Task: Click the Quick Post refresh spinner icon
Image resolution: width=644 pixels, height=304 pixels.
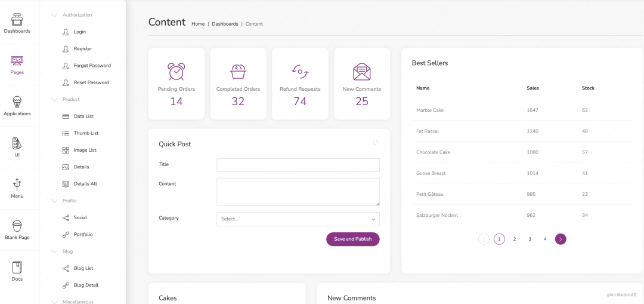Action: [x=376, y=143]
